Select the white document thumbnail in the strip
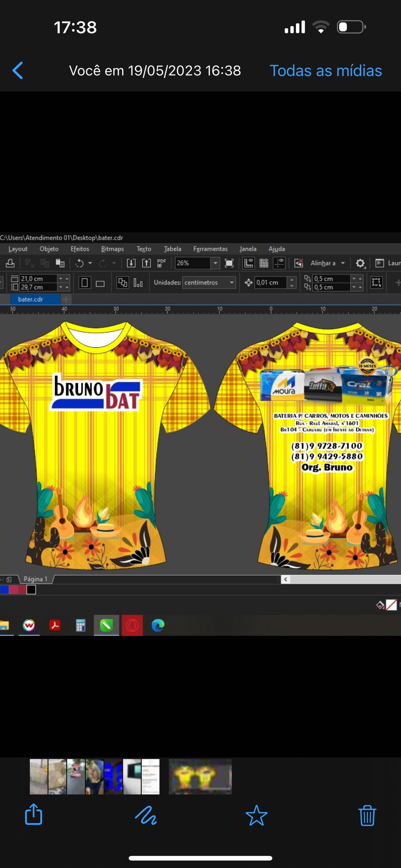 click(x=150, y=776)
